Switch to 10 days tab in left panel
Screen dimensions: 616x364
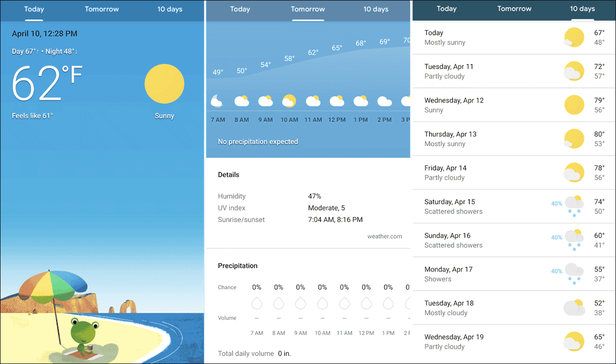pyautogui.click(x=170, y=9)
